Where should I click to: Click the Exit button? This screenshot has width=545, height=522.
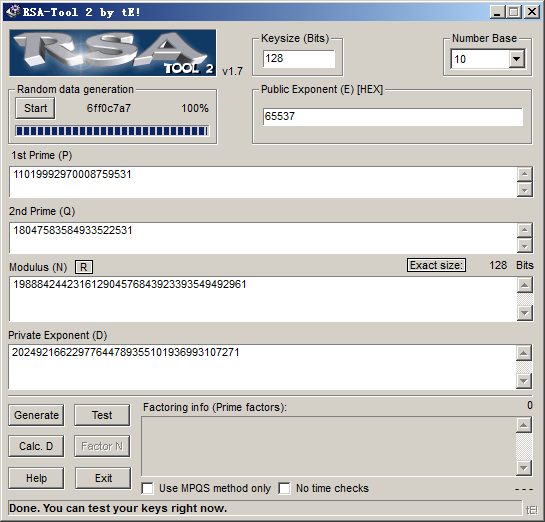tap(103, 478)
